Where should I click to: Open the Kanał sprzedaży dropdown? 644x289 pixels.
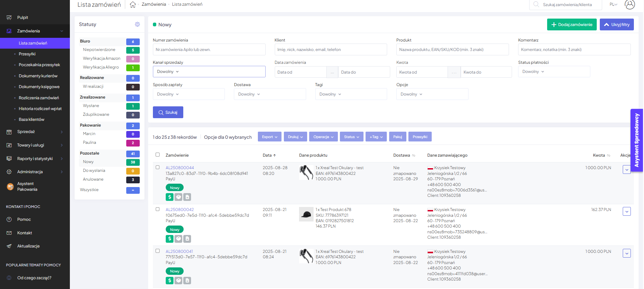(x=209, y=72)
